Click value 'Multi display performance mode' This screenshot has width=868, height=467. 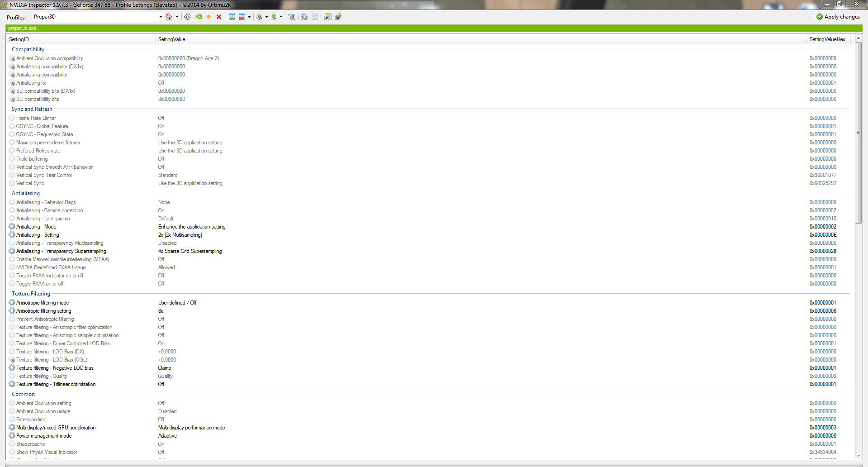[191, 428]
